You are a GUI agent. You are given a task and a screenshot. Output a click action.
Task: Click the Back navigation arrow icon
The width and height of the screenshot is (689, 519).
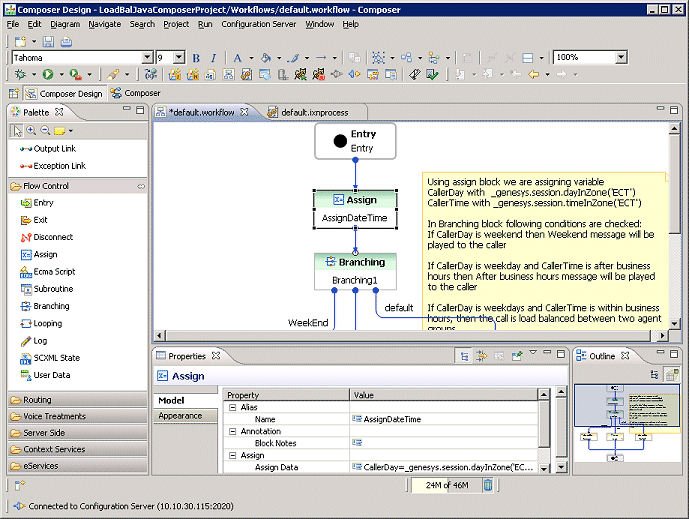click(x=533, y=74)
